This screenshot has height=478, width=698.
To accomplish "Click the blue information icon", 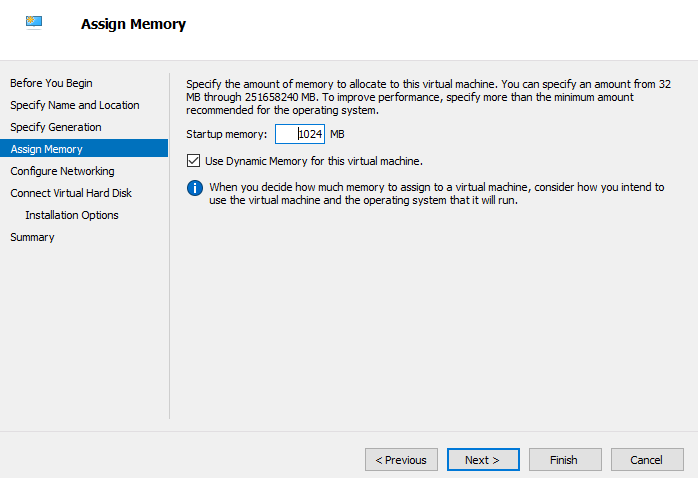I will 195,187.
